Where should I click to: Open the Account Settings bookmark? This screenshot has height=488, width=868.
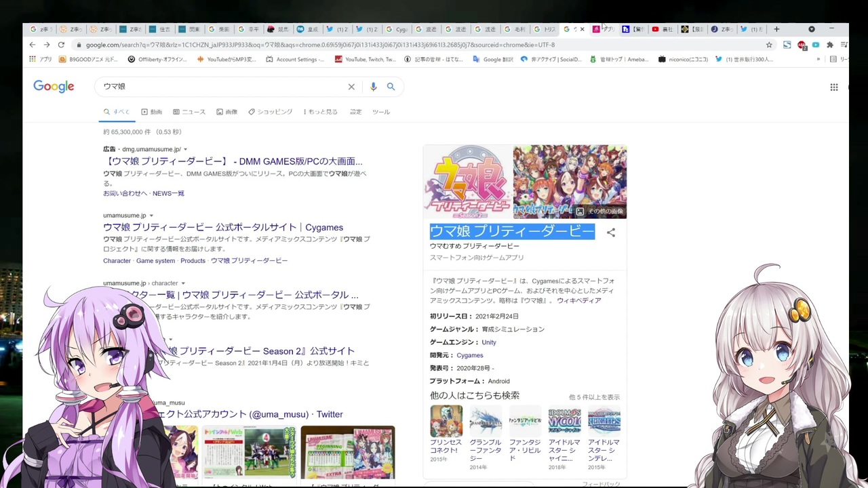(295, 59)
